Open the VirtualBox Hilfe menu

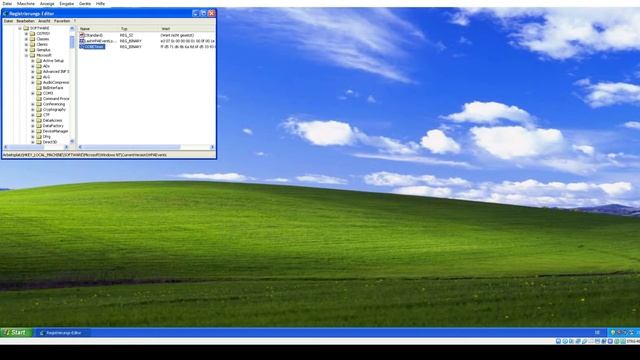click(100, 4)
